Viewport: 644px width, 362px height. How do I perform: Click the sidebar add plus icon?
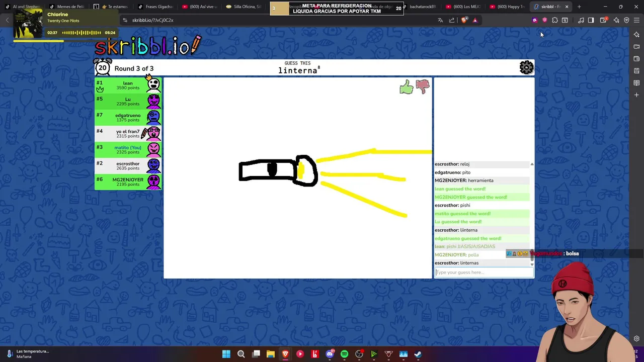click(636, 95)
